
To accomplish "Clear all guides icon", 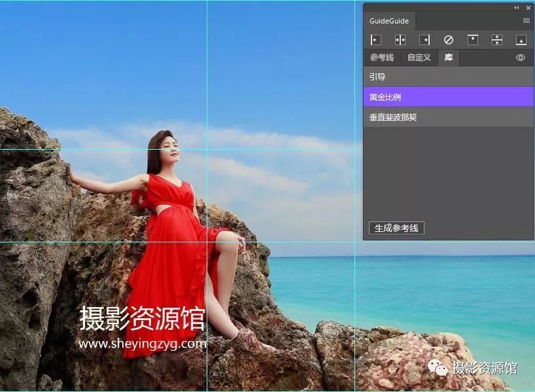I will click(448, 40).
